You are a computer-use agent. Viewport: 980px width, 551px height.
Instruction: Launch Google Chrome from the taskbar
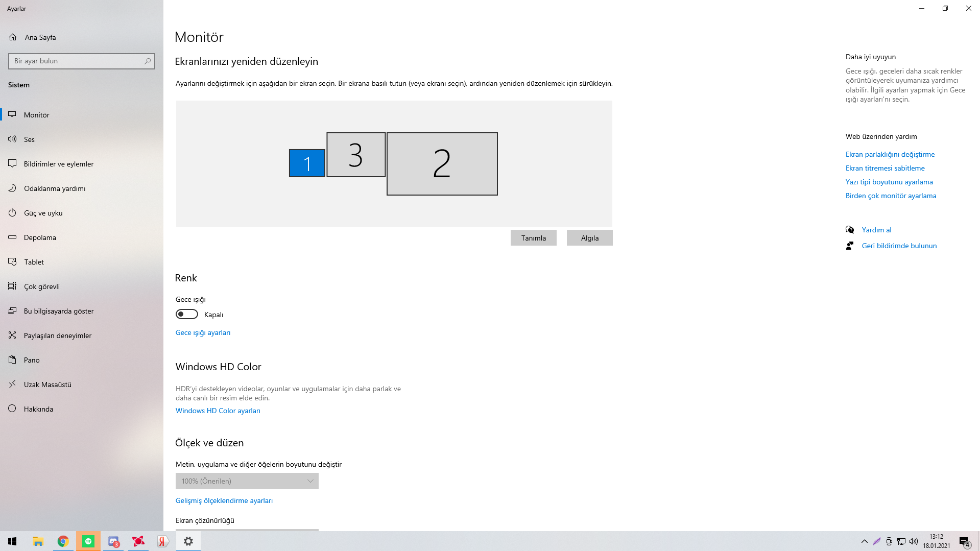63,541
